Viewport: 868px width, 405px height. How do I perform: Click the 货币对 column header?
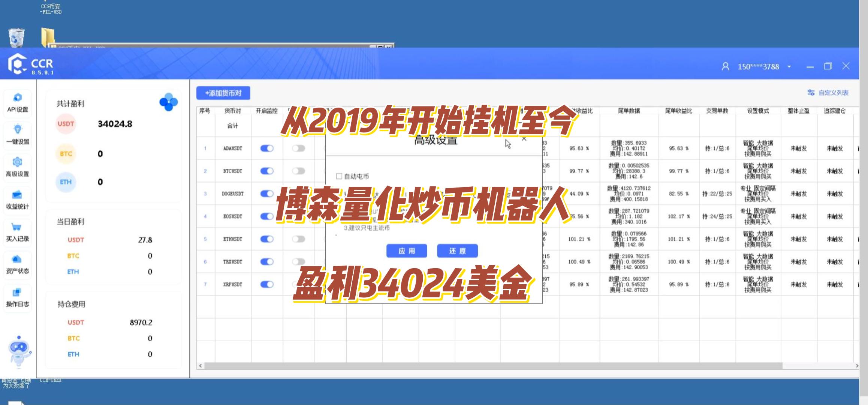(x=232, y=111)
